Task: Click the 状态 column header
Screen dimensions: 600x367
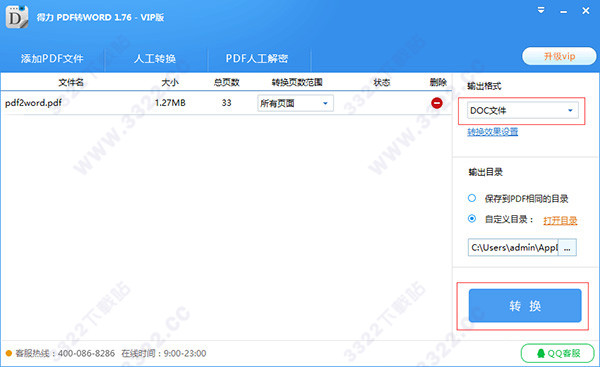Action: 382,82
